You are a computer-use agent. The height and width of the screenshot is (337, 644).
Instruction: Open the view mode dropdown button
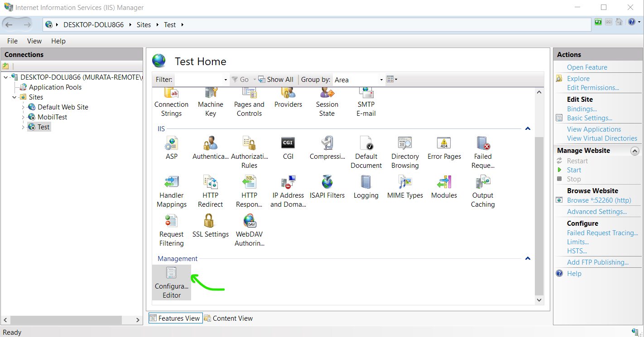392,79
